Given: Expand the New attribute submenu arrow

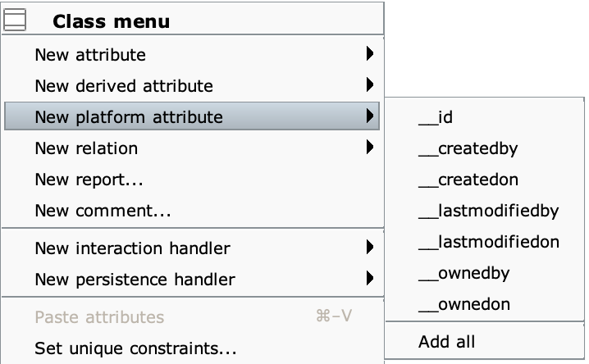Looking at the screenshot, I should [370, 53].
